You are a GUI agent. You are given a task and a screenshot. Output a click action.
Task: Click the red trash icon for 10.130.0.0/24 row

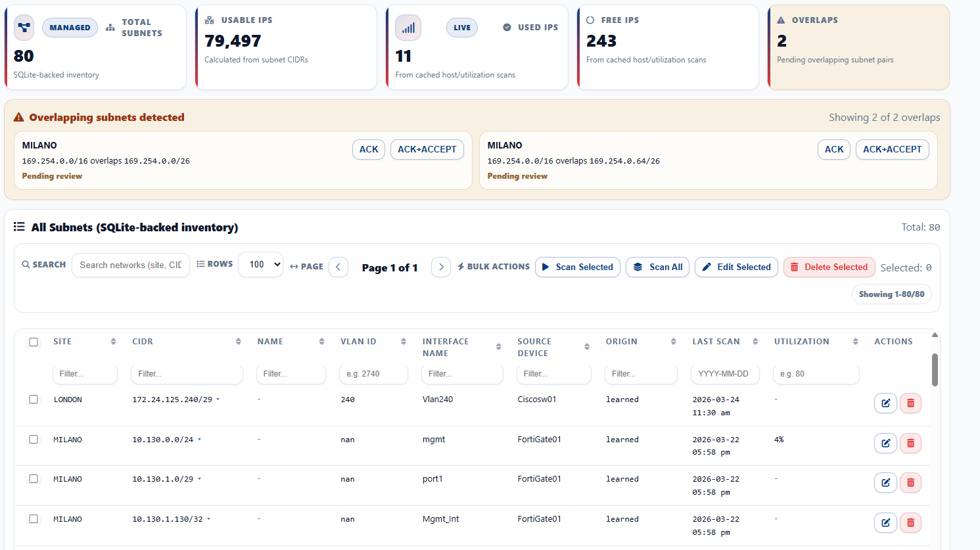(x=910, y=443)
